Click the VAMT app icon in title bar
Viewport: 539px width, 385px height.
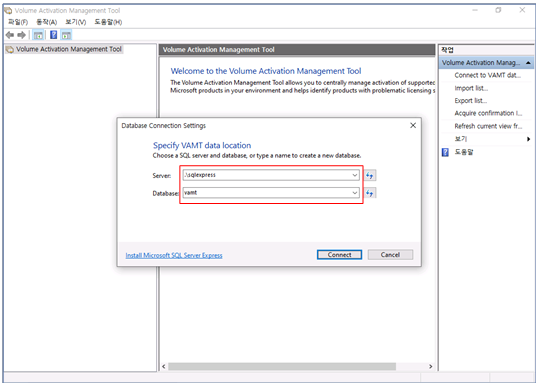8,10
